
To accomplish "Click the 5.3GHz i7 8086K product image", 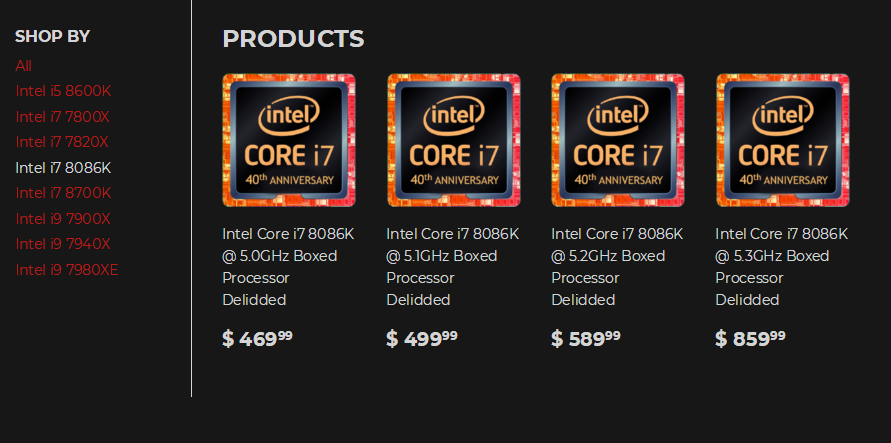I will click(x=782, y=140).
